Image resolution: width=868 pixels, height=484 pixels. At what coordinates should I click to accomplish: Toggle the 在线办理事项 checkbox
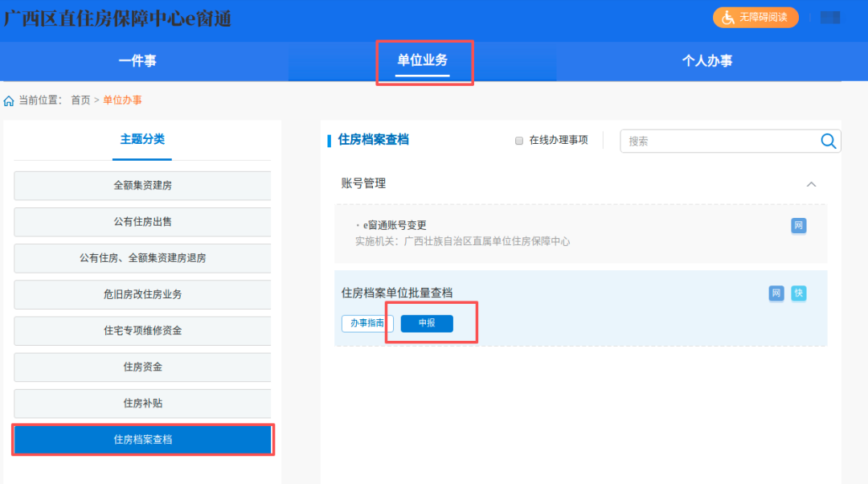point(519,141)
